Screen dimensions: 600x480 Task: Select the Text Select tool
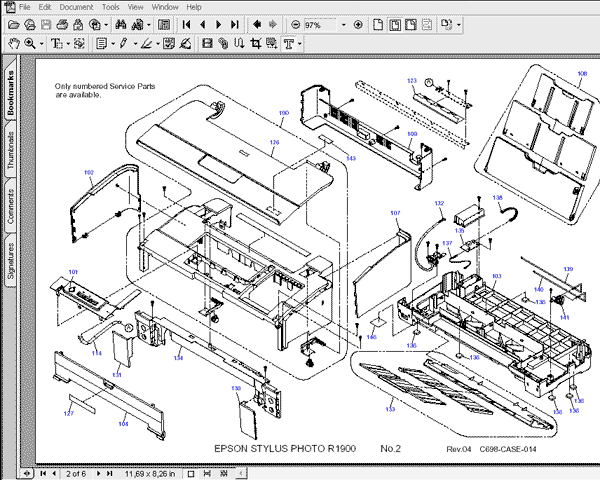pos(57,44)
